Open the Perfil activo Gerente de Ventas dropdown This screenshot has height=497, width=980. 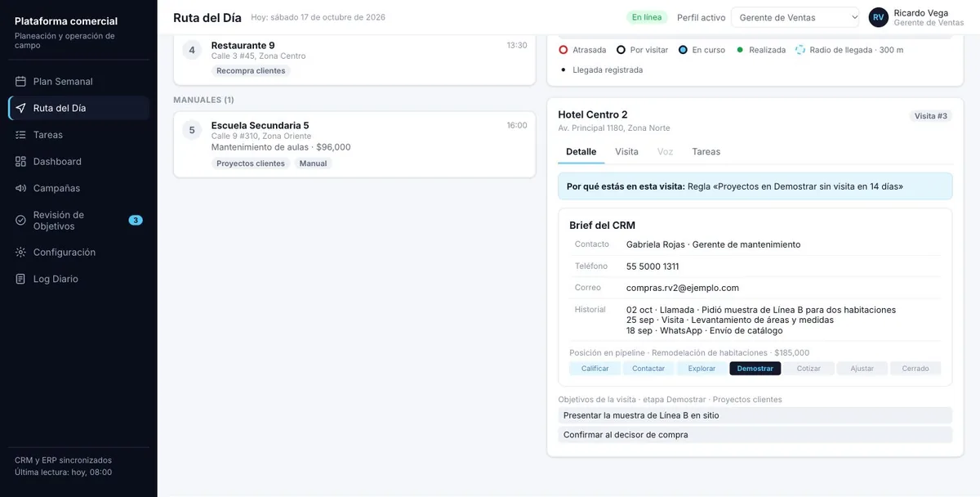click(x=796, y=17)
